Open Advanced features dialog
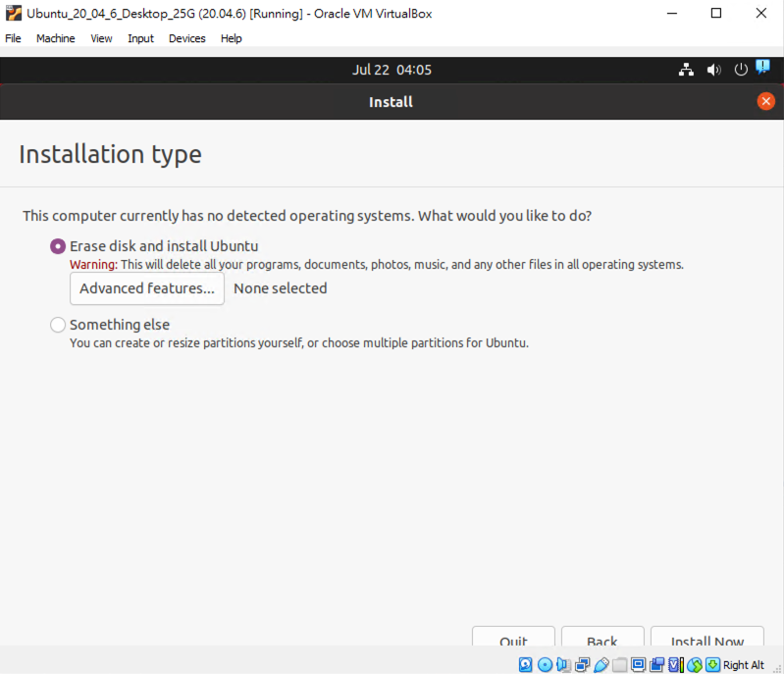The image size is (784, 674). [x=147, y=288]
